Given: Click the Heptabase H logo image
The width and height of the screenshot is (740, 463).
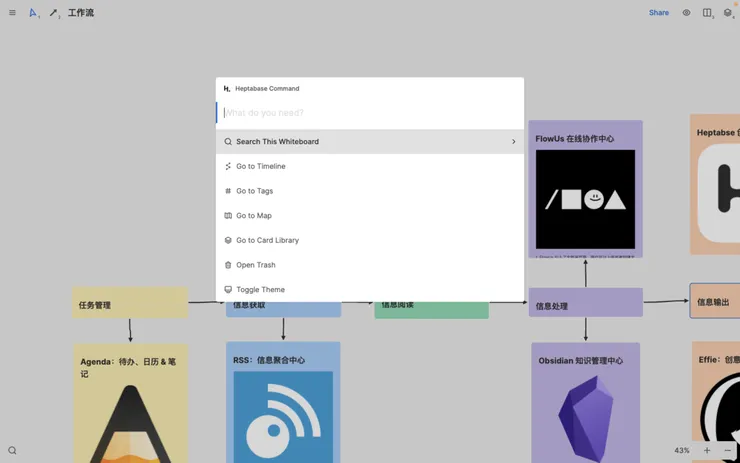Looking at the screenshot, I should click(719, 194).
